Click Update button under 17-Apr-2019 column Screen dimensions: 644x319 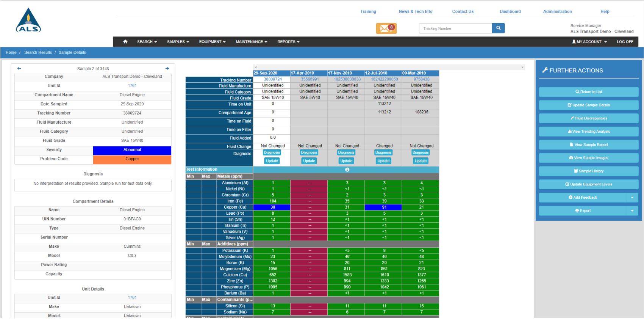tap(309, 161)
